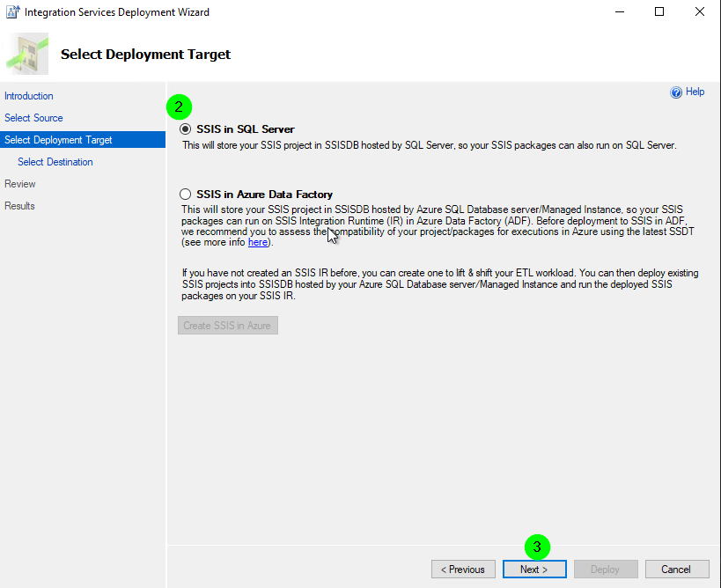Click the Review step in sidebar

pos(19,184)
